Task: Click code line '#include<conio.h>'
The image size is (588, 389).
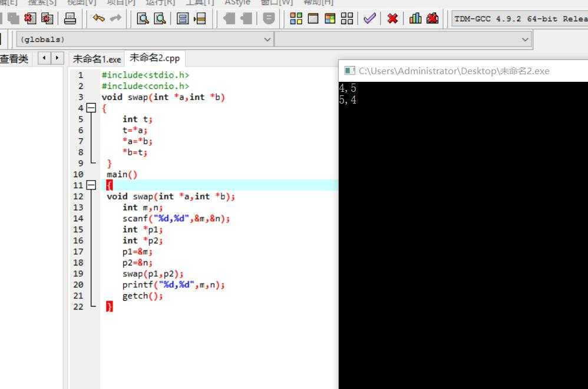Action: pyautogui.click(x=145, y=86)
